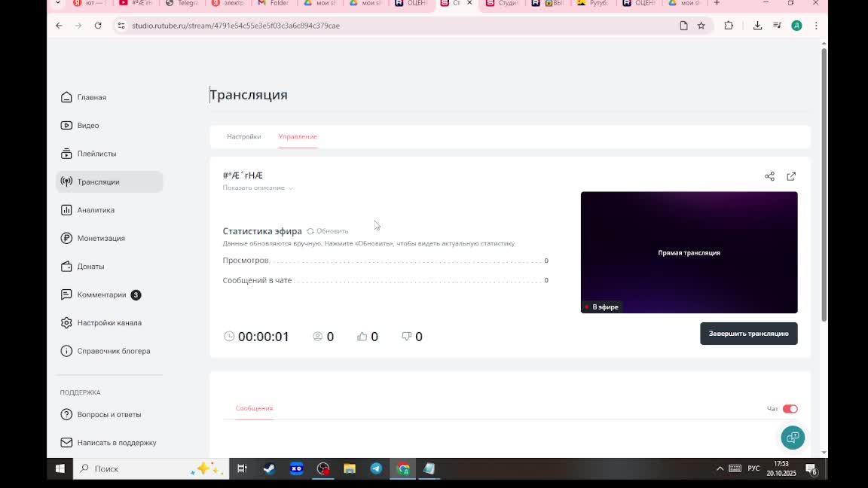Click the Прямая трансляция preview
868x488 pixels.
[x=689, y=252]
